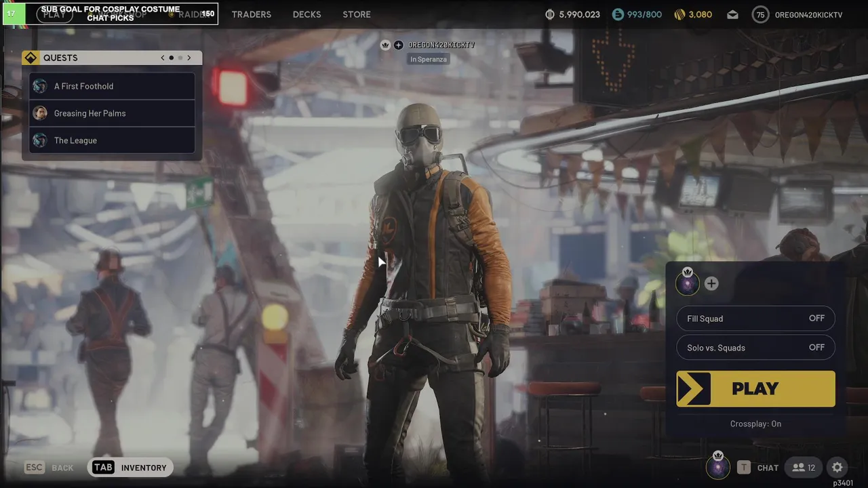Image resolution: width=868 pixels, height=488 pixels.
Task: Open The League quest
Action: (x=112, y=140)
